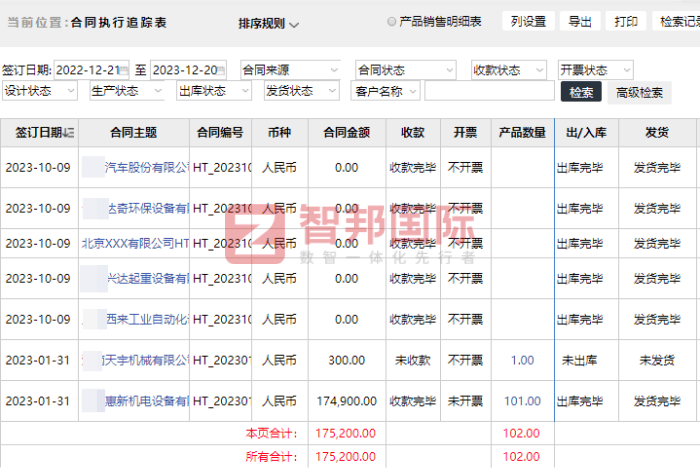Expand the 收款状态 dropdown

[x=509, y=70]
